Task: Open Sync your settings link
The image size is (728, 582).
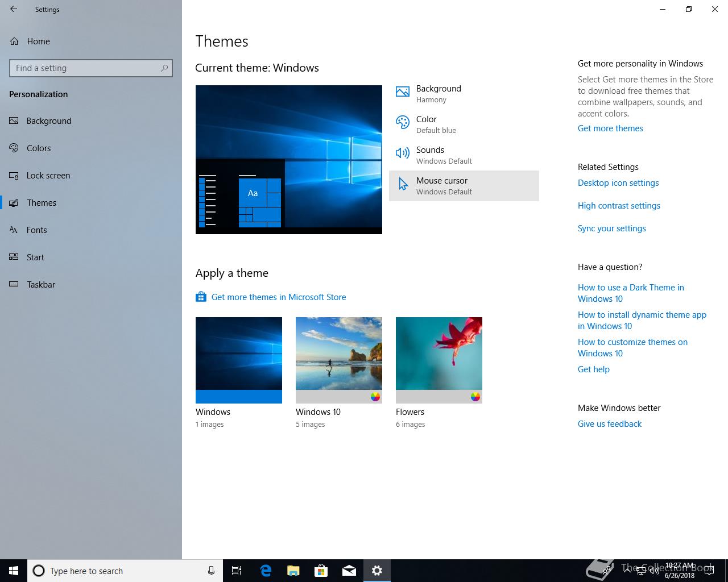Action: pos(612,228)
